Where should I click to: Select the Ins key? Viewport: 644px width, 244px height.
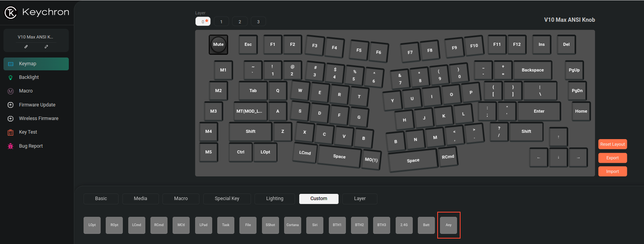click(x=541, y=44)
